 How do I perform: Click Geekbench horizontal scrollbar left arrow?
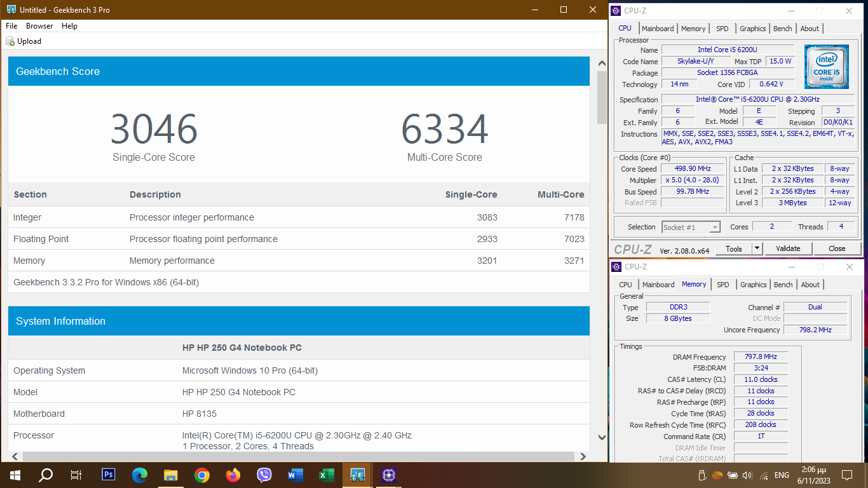click(14, 456)
